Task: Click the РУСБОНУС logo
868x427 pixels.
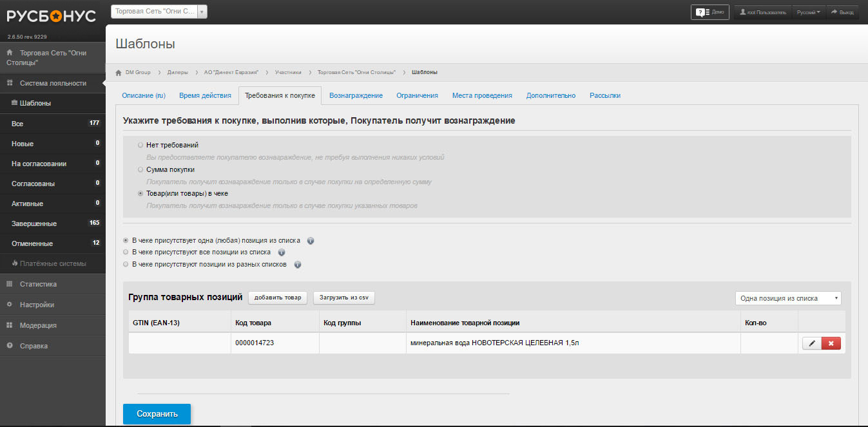Action: coord(52,16)
